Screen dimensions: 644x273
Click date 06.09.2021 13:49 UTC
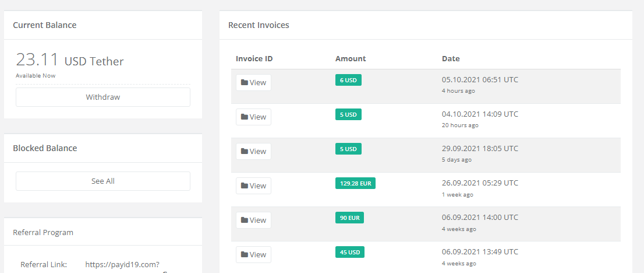tap(480, 251)
